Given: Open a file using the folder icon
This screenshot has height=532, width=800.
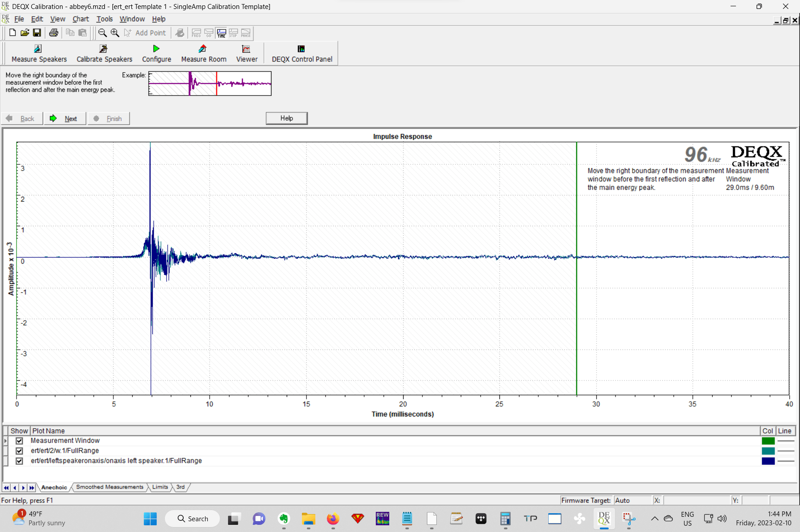Looking at the screenshot, I should pos(25,33).
